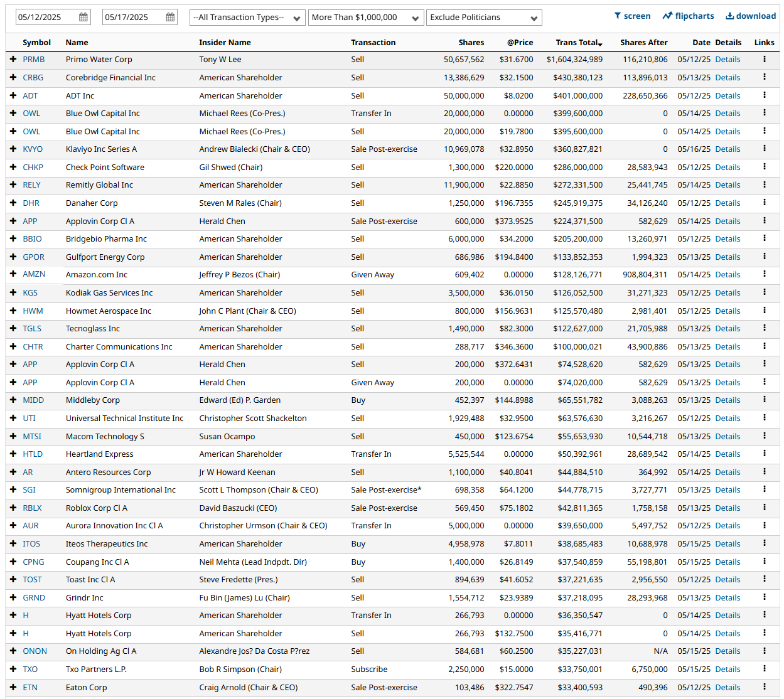Open the KVYO ticker link
The width and height of the screenshot is (784, 699).
pyautogui.click(x=33, y=149)
